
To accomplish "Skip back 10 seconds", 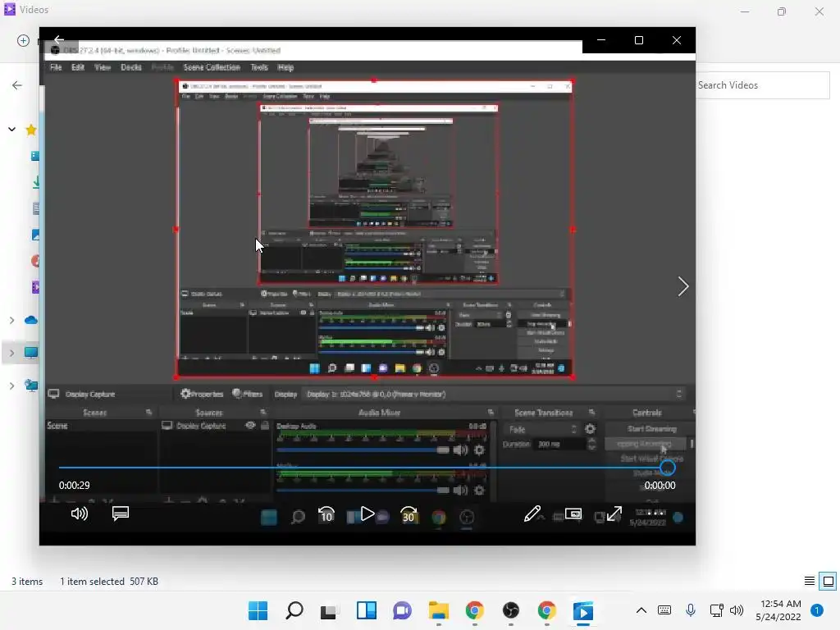I will [x=326, y=514].
